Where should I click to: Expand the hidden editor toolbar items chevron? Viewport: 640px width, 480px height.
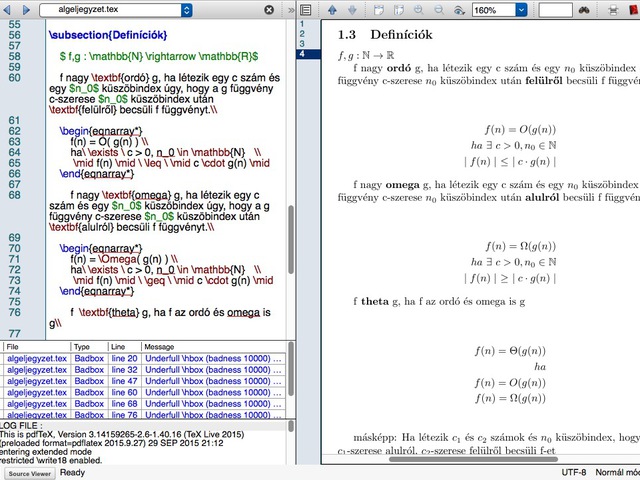pyautogui.click(x=291, y=10)
